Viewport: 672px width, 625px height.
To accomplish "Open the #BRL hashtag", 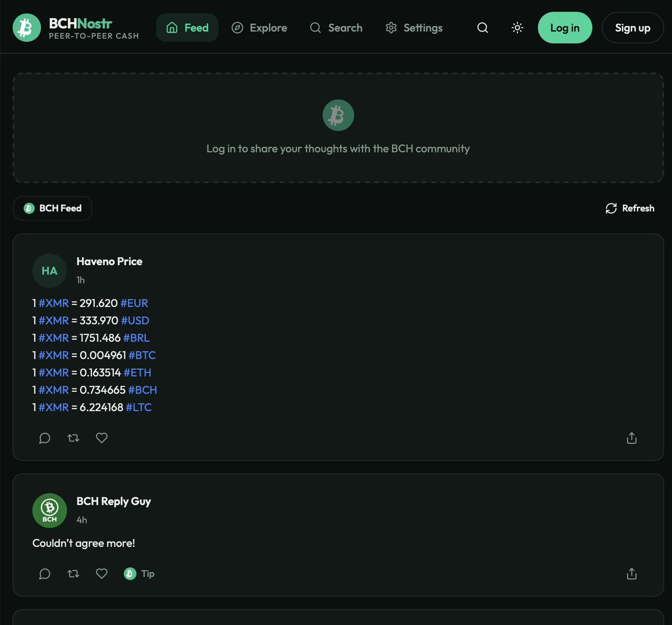I will pyautogui.click(x=136, y=338).
